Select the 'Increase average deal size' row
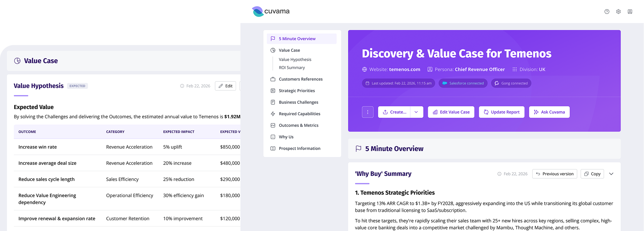644x231 pixels. (127, 163)
